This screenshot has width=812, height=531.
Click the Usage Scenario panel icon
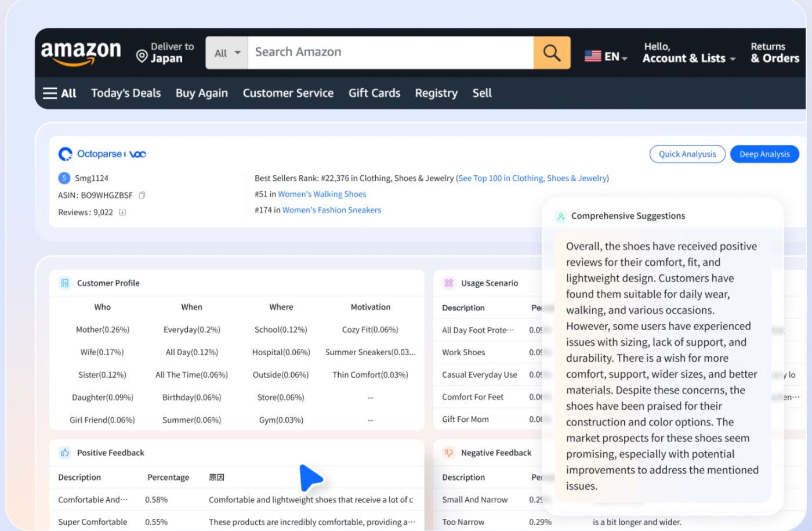point(449,283)
